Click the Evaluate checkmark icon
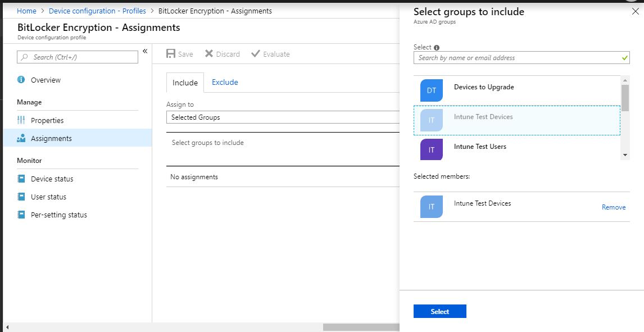This screenshot has height=332, width=644. (x=256, y=54)
